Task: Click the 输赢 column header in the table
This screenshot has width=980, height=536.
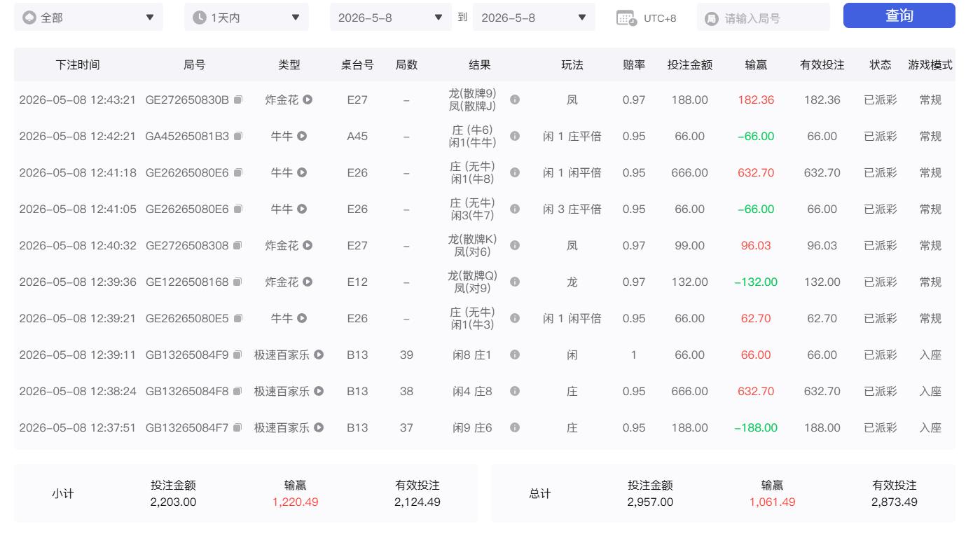Action: tap(756, 65)
